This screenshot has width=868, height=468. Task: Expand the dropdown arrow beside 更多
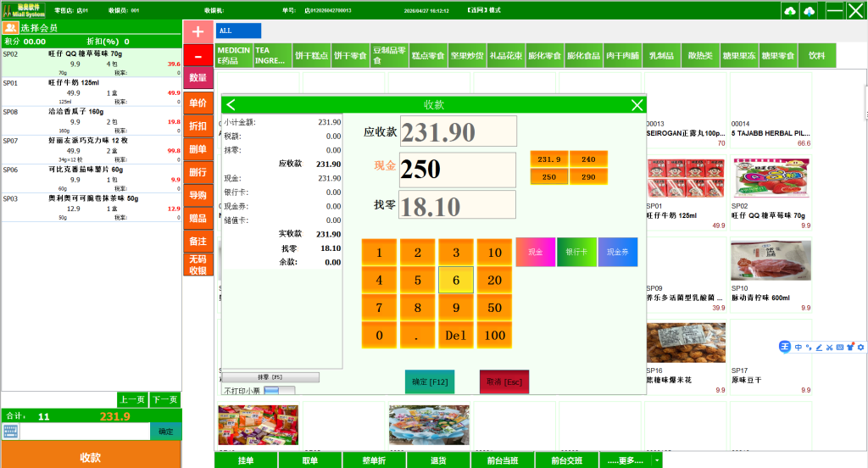click(x=657, y=460)
